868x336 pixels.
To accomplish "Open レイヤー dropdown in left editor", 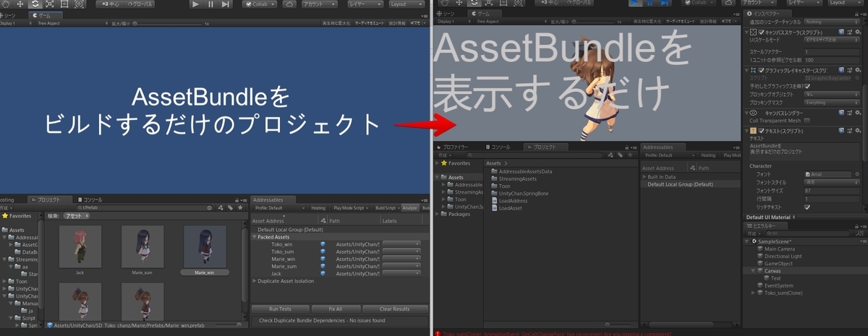I will pos(365,4).
